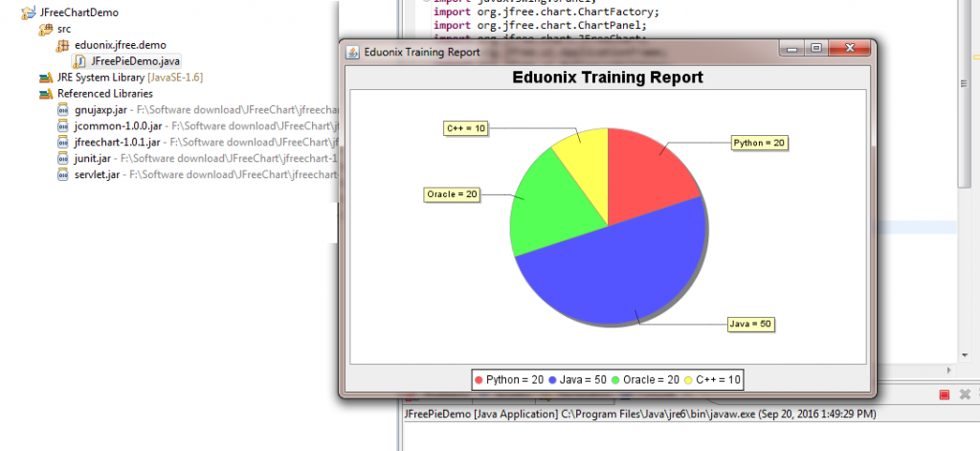Select junit.jar entry
980x451 pixels.
(93, 158)
